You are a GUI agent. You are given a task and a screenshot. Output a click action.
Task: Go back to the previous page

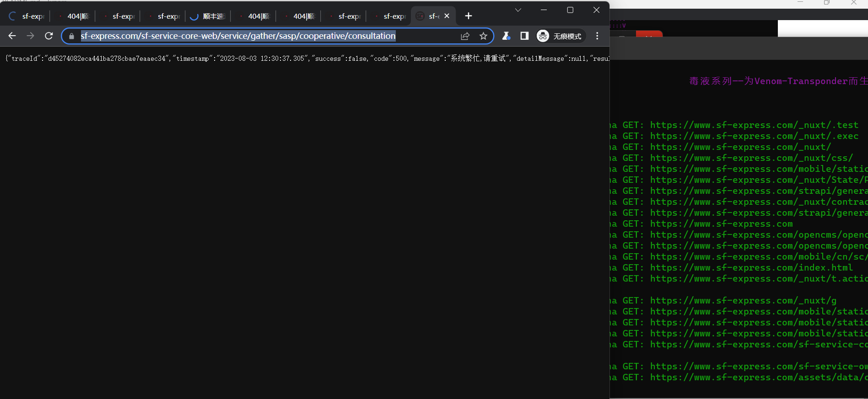tap(12, 36)
